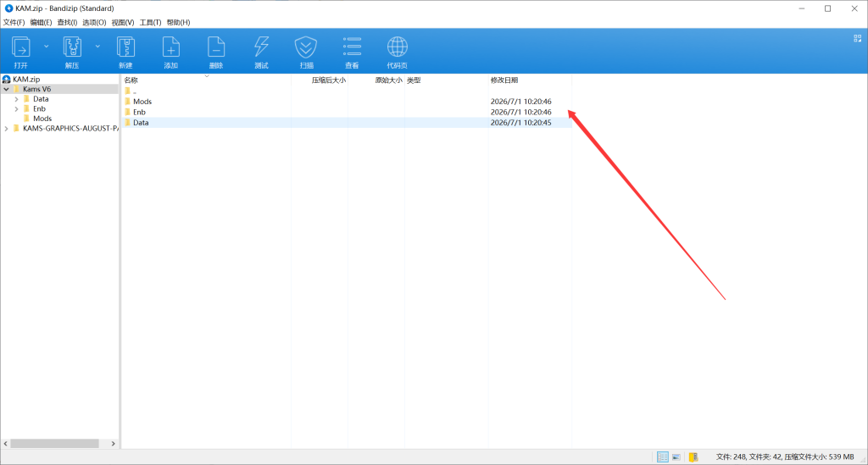The height and width of the screenshot is (465, 868).
Task: Switch to details list view in status bar
Action: tap(662, 457)
